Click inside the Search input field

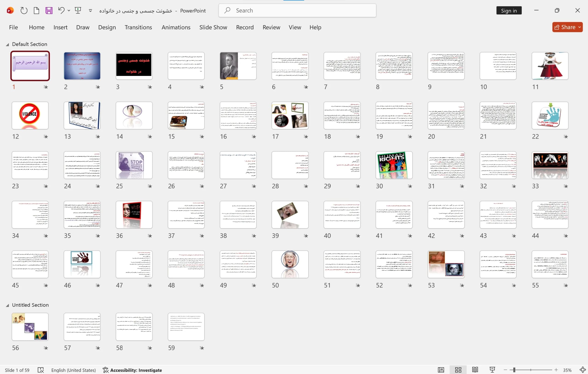tap(297, 11)
